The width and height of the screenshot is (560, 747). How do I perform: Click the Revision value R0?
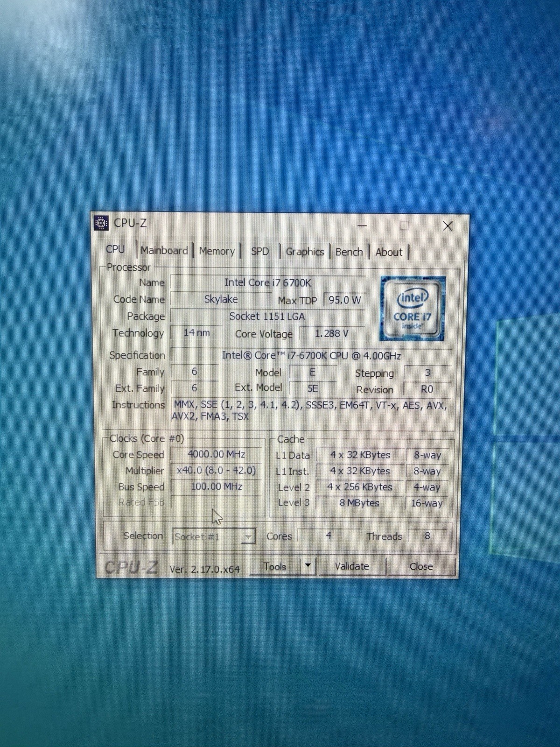click(427, 389)
